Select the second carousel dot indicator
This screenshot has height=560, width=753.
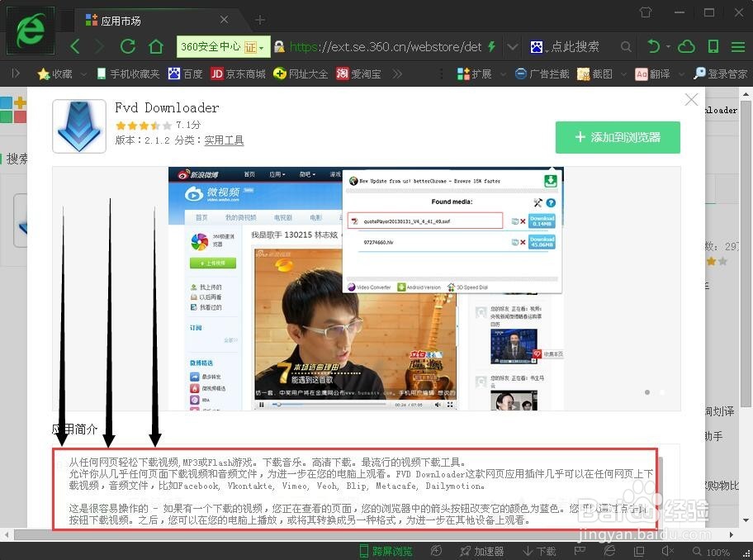[662, 392]
